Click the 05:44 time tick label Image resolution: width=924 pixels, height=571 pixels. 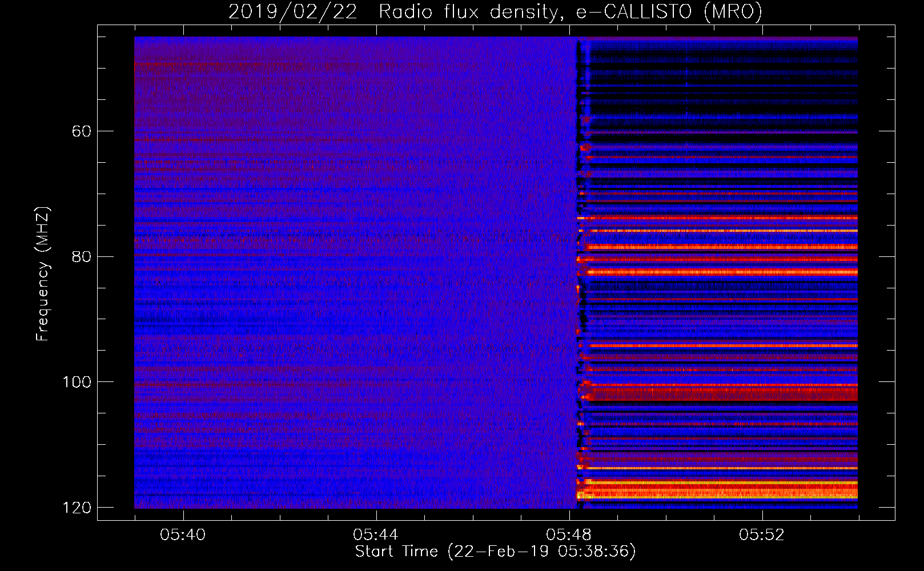click(x=376, y=535)
